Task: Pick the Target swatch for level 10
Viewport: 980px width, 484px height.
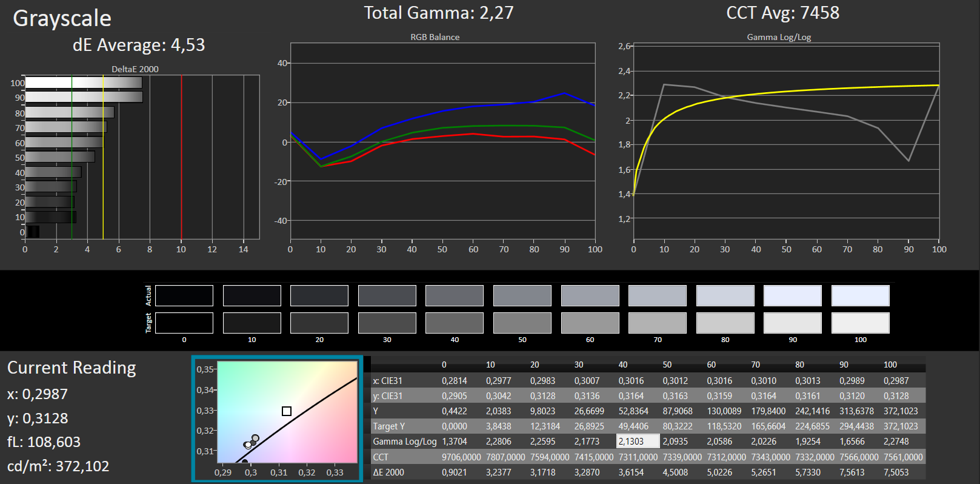Action: tap(252, 323)
